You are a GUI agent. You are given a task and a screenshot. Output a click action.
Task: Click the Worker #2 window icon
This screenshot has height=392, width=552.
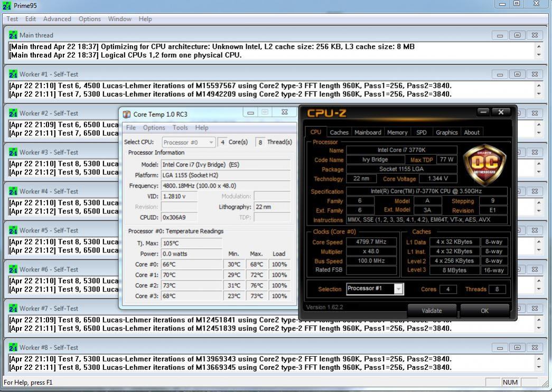pos(13,113)
